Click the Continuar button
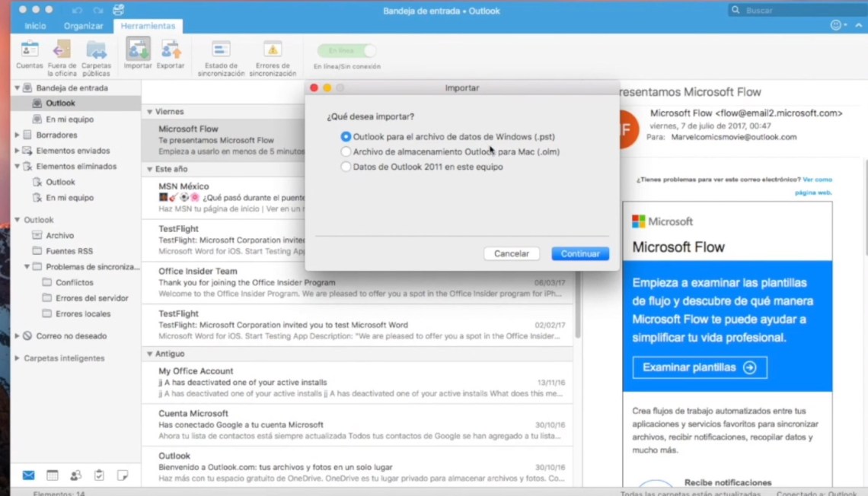Screen dimensions: 868x496 (x=580, y=254)
